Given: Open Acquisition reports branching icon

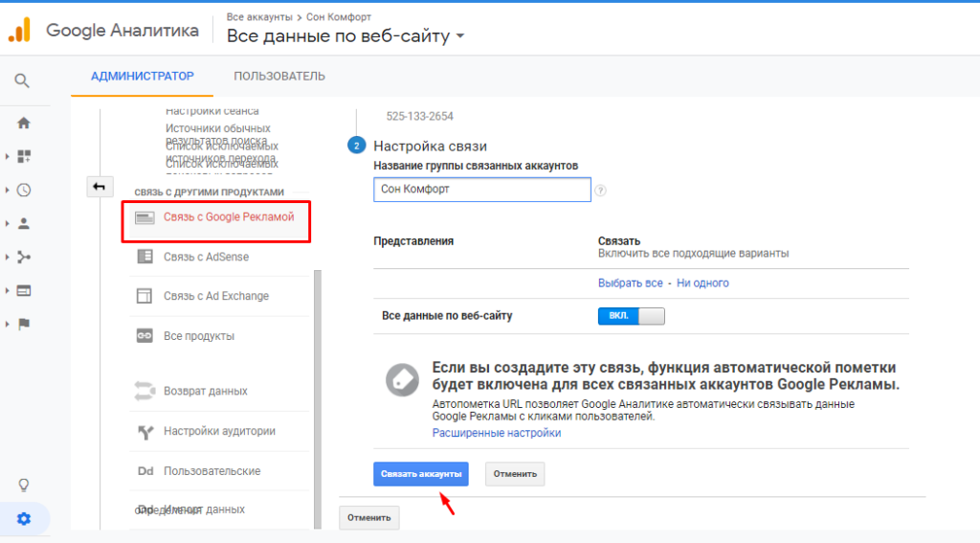Looking at the screenshot, I should (24, 257).
